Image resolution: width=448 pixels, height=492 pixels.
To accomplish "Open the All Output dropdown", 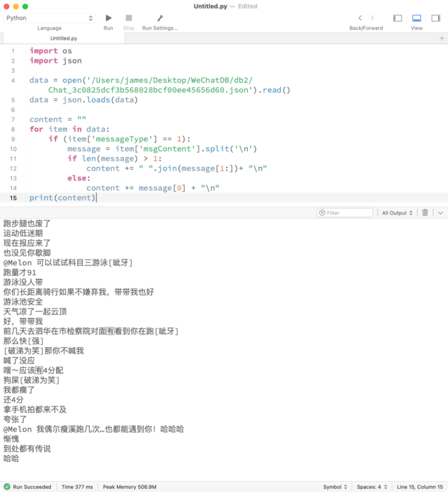I will pos(397,213).
